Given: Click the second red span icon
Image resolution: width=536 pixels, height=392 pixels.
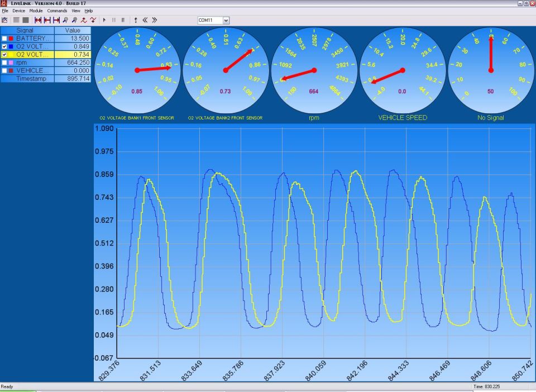Looking at the screenshot, I should click(x=47, y=20).
